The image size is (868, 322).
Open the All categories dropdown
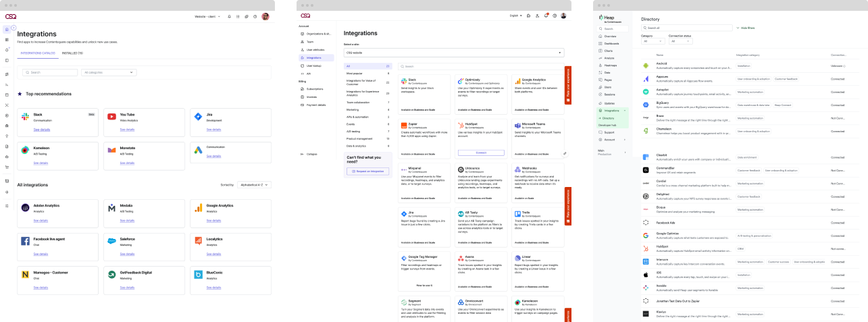109,72
